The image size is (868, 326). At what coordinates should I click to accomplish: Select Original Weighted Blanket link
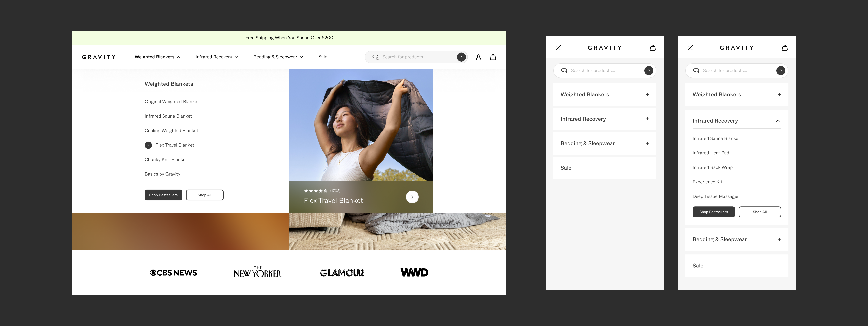[171, 102]
